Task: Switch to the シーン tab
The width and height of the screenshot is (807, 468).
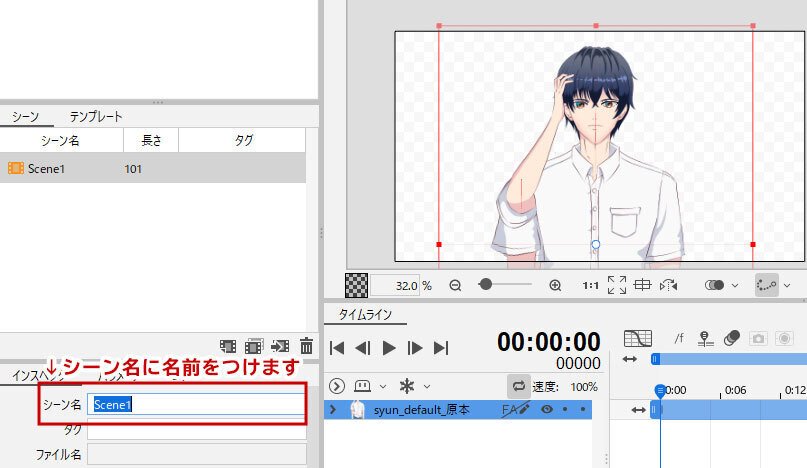Action: [x=26, y=117]
